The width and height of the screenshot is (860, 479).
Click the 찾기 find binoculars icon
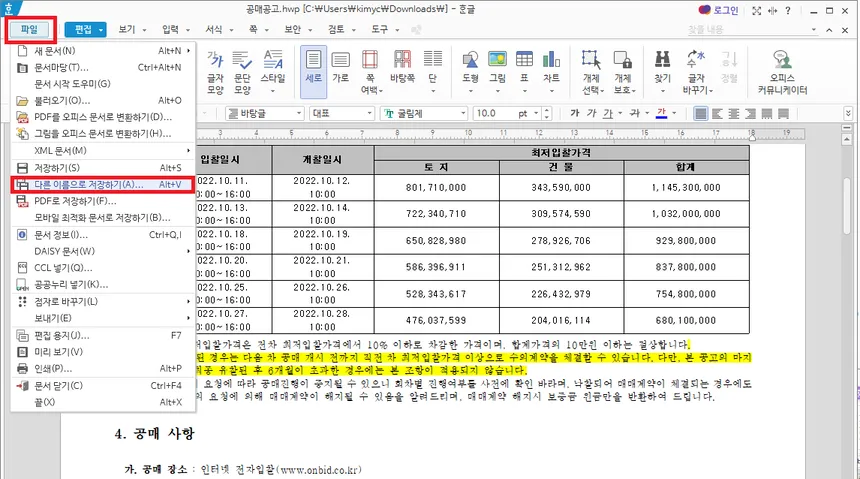(x=663, y=72)
